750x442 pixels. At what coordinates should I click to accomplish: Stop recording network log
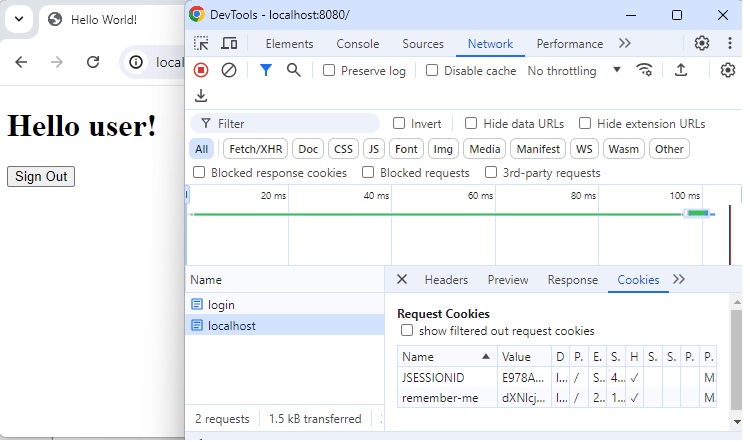coord(201,70)
